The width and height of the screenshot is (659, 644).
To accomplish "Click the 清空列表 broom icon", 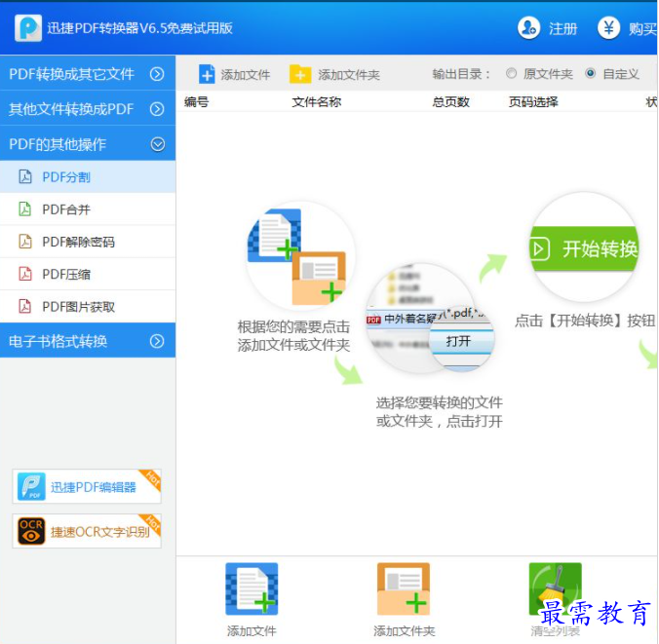I will (x=555, y=589).
